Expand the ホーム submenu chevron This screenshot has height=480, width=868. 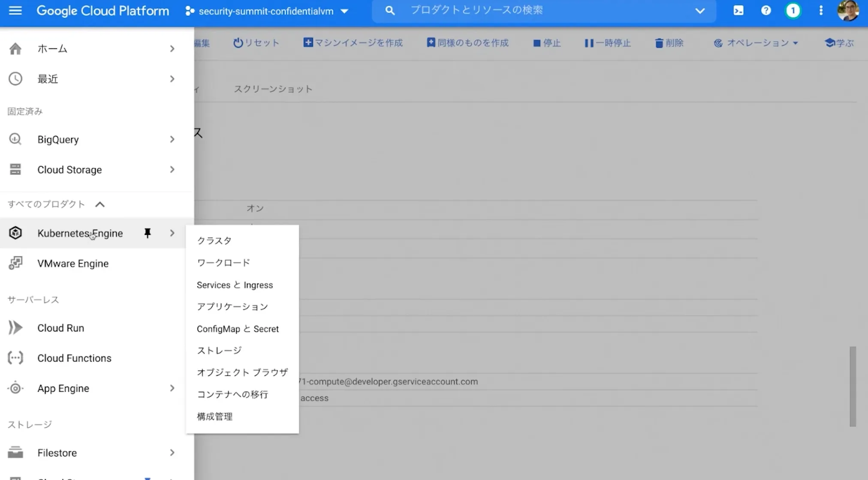point(172,48)
